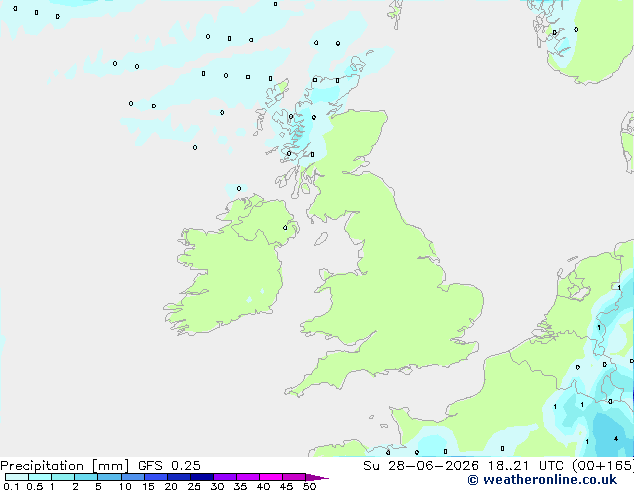Click the 45–50 mm legend color swatch
This screenshot has height=490, width=634.
(x=294, y=477)
